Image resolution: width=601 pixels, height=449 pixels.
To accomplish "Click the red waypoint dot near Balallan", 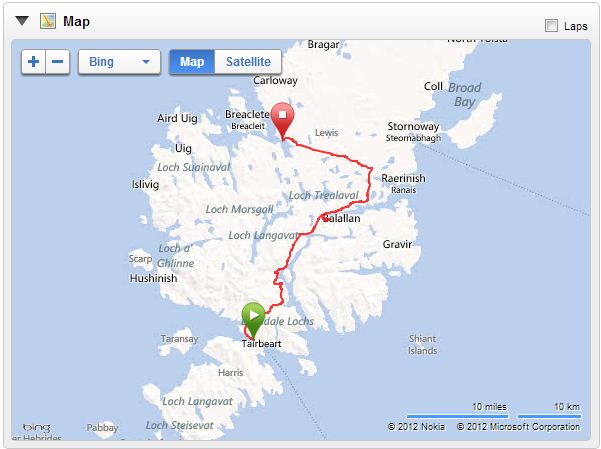I will tap(325, 219).
